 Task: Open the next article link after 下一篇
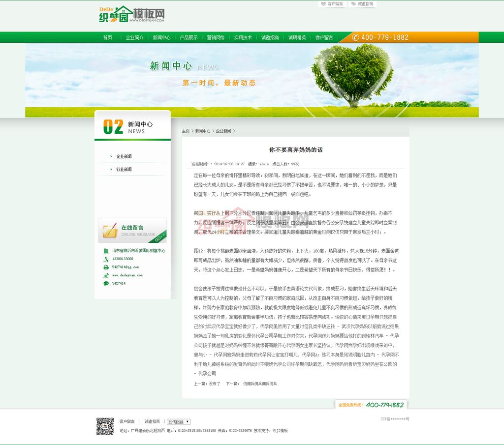point(260,384)
